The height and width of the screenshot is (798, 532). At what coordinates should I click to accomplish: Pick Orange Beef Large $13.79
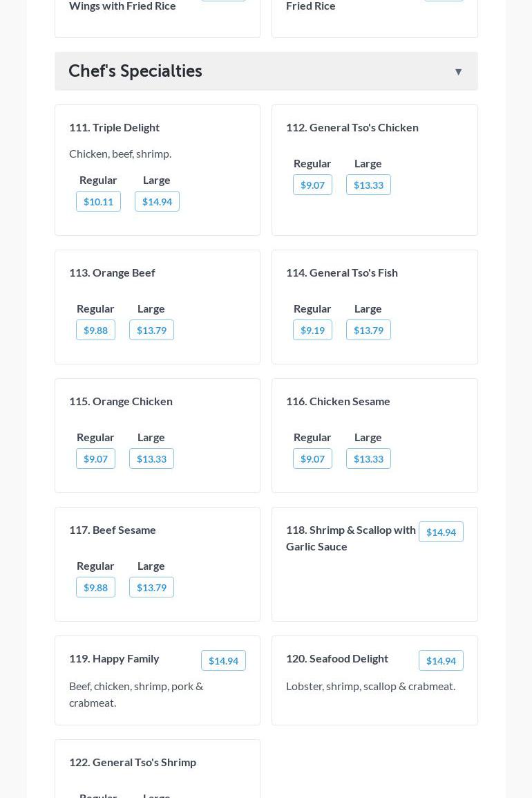click(151, 331)
